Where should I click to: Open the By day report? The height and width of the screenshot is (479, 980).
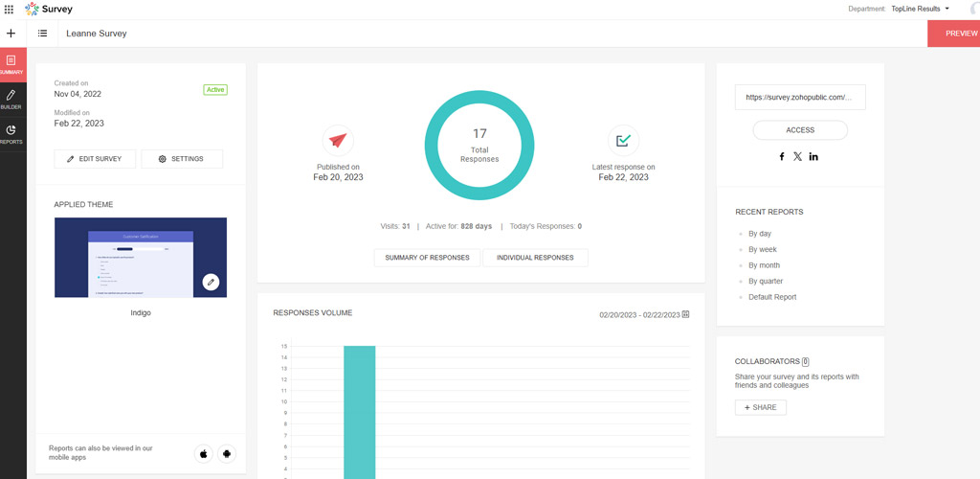759,234
